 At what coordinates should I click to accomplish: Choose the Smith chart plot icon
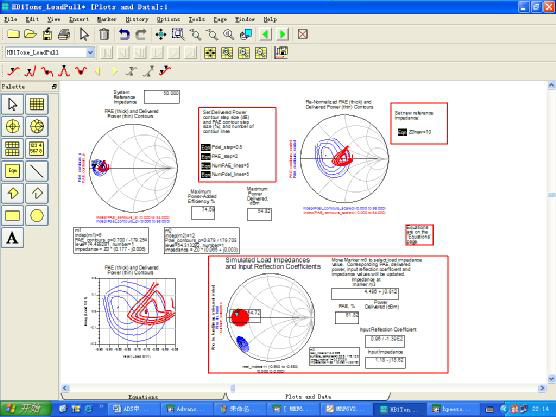click(37, 126)
